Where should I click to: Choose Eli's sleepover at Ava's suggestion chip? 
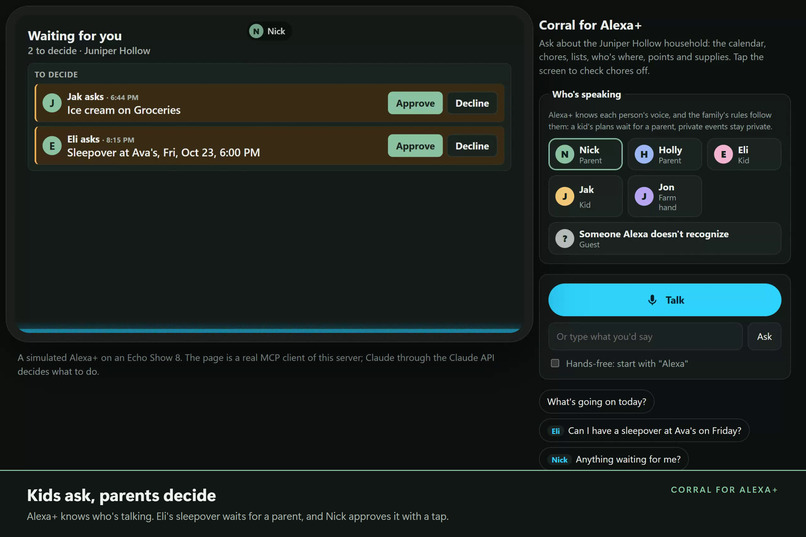(x=644, y=431)
